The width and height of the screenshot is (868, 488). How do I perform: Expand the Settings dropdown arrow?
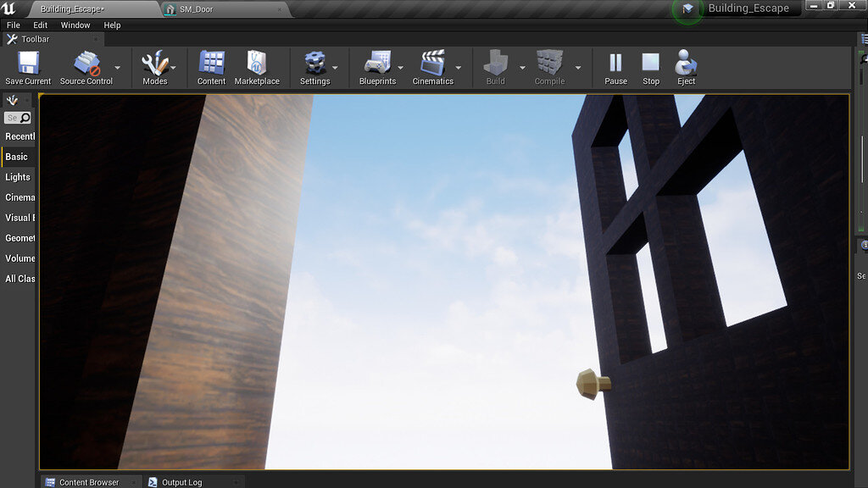point(337,68)
